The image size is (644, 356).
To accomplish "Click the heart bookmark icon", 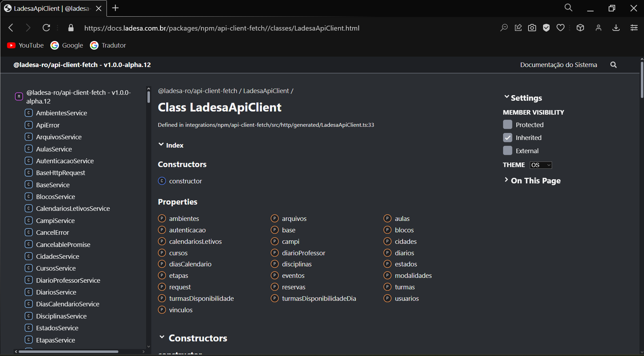I will point(560,28).
